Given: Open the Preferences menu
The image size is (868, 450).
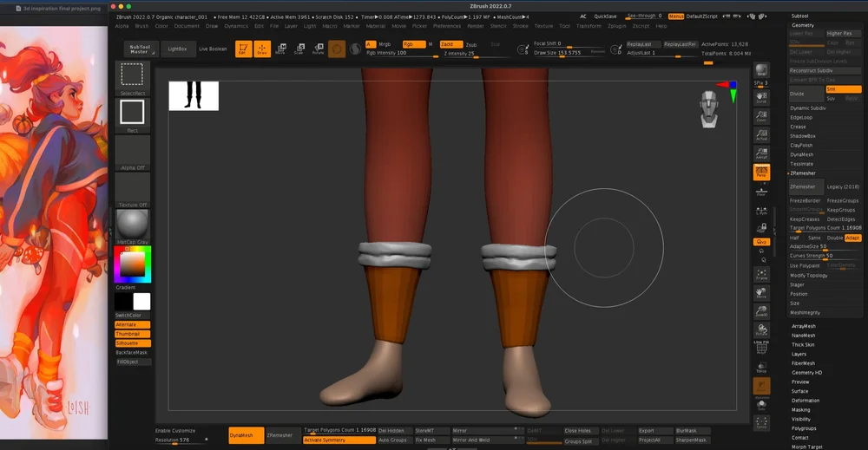Looking at the screenshot, I should 447,26.
